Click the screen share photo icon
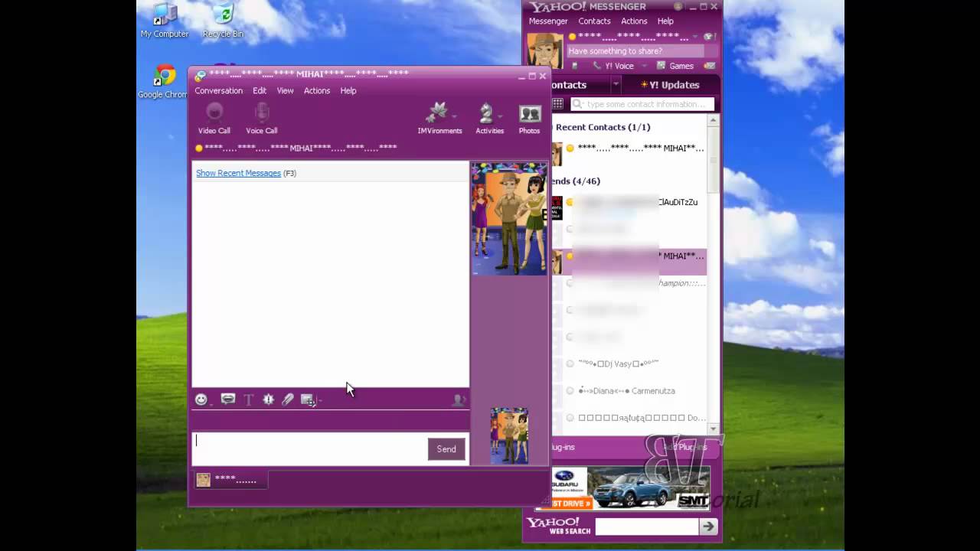The image size is (980, 551). (307, 399)
